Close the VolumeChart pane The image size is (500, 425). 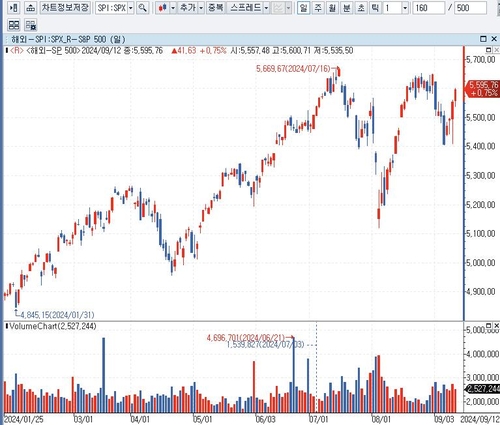click(496, 325)
